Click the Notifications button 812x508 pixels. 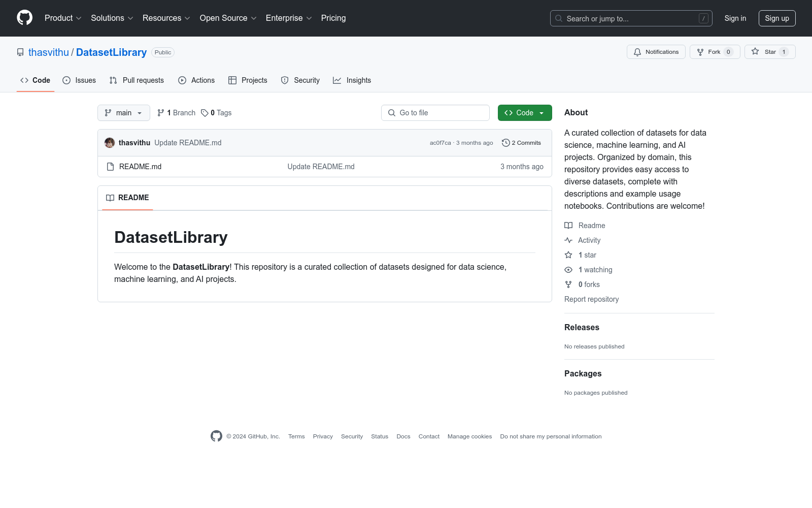(656, 52)
